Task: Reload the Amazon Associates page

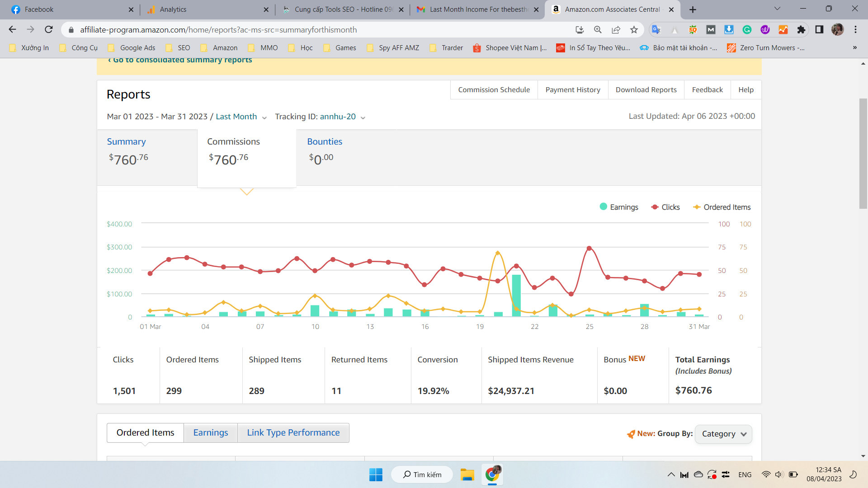Action: point(49,29)
